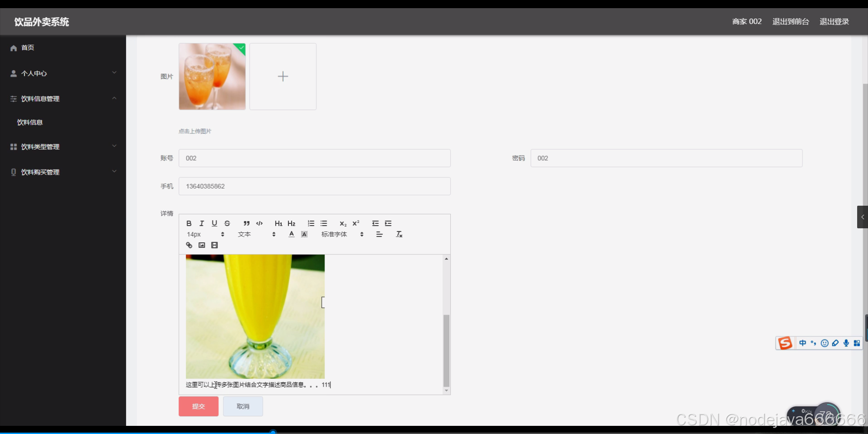Viewport: 868px width, 434px height.
Task: Decrease paragraph indent
Action: pos(375,223)
